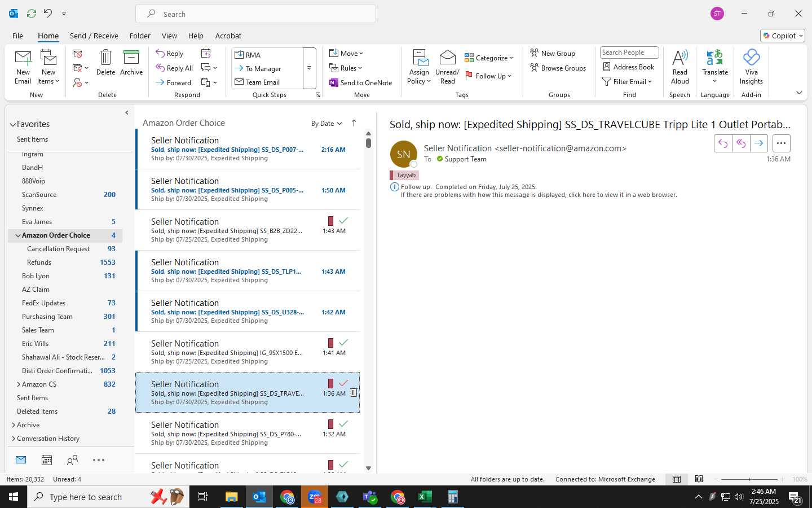Image resolution: width=812 pixels, height=508 pixels.
Task: Click the category color block on 1:41 AM message
Action: pyautogui.click(x=330, y=343)
